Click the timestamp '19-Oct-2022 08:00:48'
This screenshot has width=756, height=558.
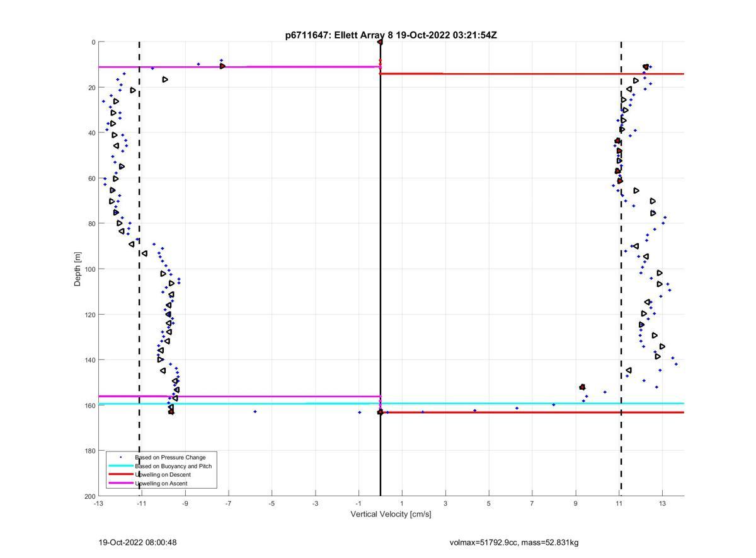(x=137, y=542)
